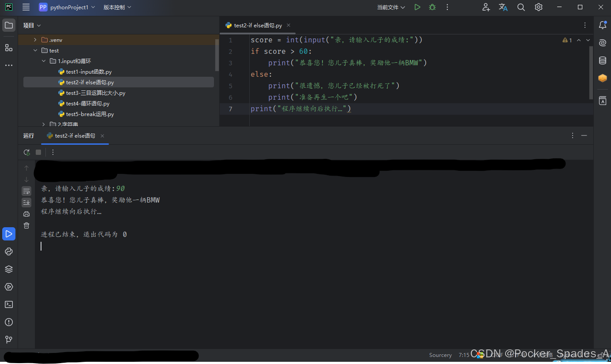This screenshot has width=611, height=364.
Task: Open pythonProject1 project dropdown
Action: (67, 7)
